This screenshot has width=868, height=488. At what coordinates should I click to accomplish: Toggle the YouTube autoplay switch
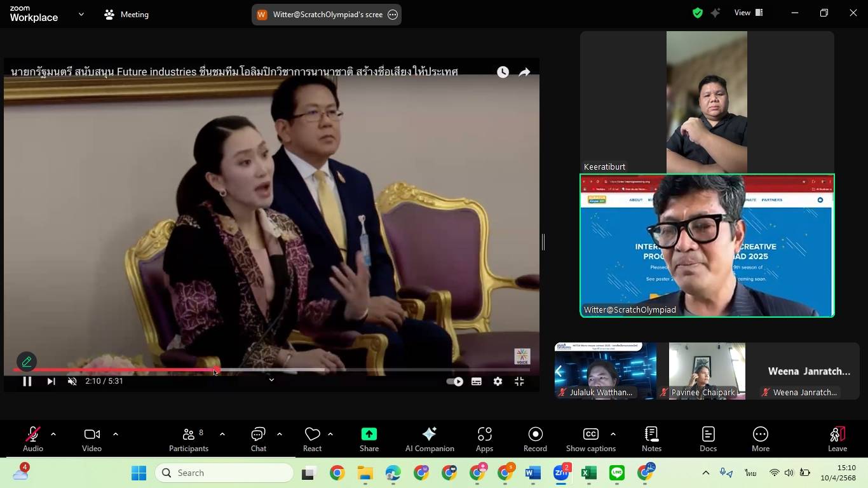(x=454, y=381)
